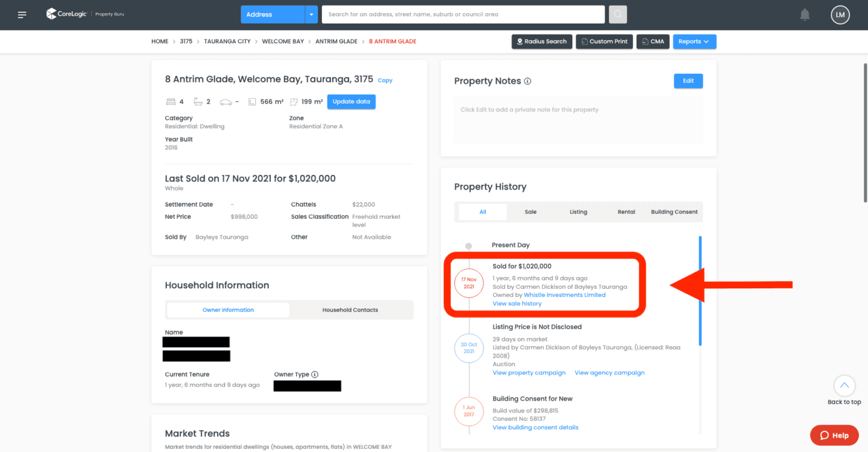Image resolution: width=868 pixels, height=452 pixels.
Task: Select the Building Consent history tab
Action: pos(674,212)
